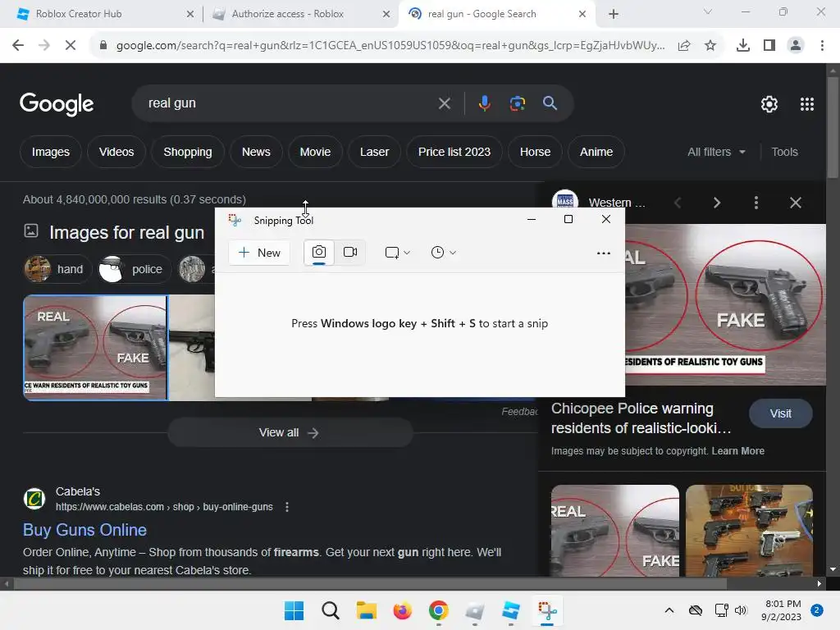Share this page from address bar
840x630 pixels.
coord(684,46)
